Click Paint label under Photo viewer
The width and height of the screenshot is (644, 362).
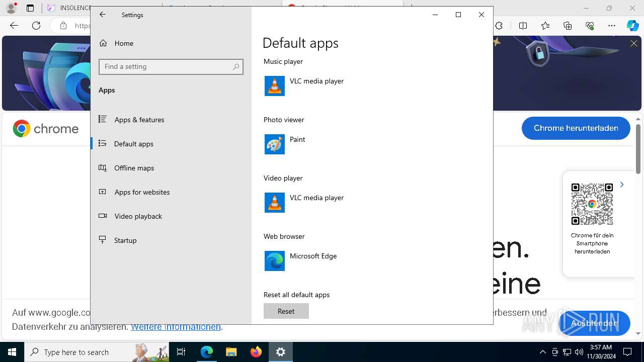(297, 139)
